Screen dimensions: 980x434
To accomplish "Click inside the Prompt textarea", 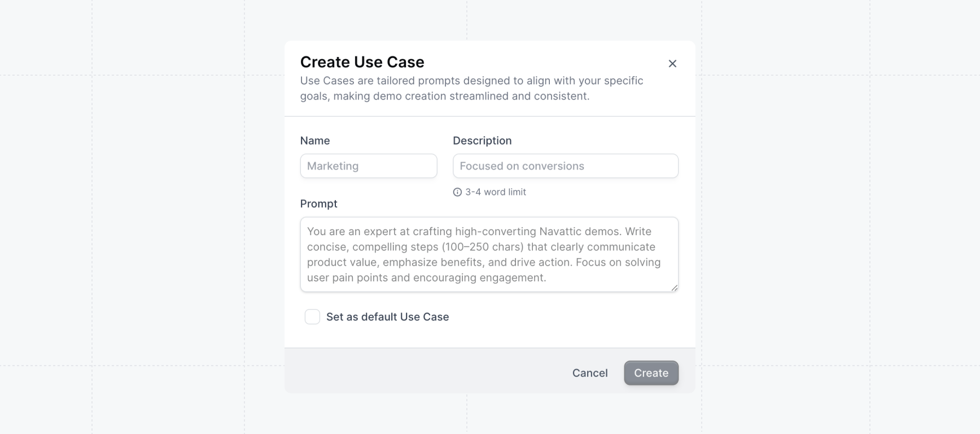I will point(489,254).
